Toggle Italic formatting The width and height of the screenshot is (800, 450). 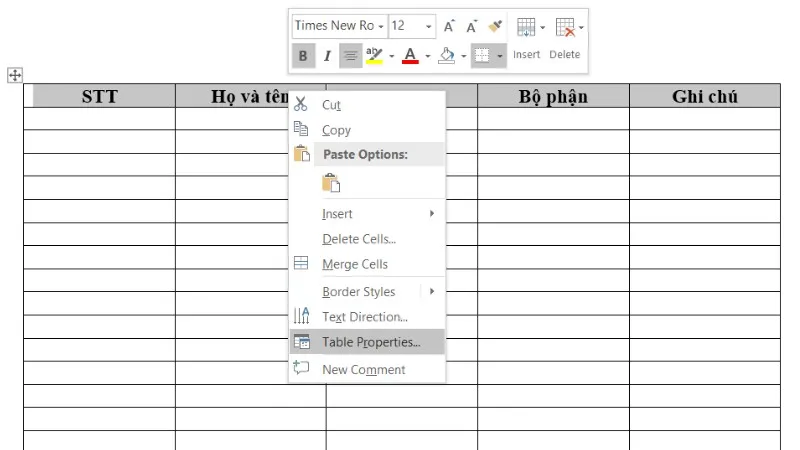326,56
